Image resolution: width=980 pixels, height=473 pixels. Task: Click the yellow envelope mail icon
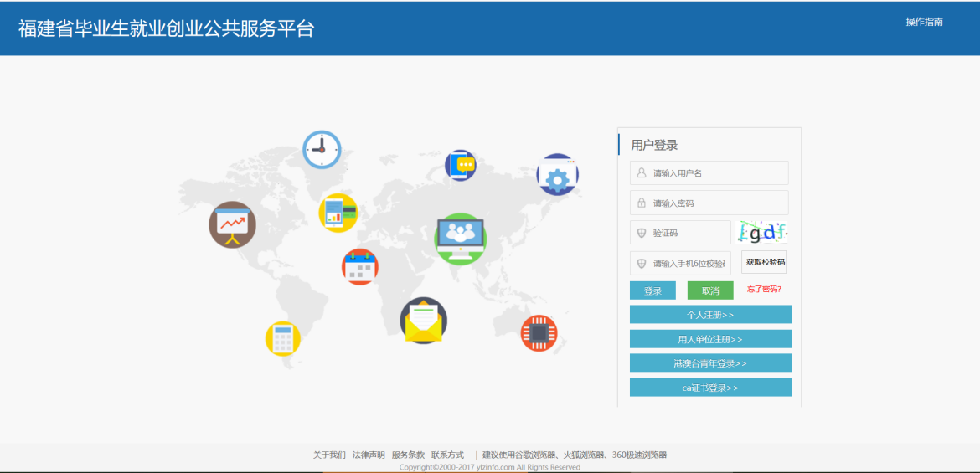pyautogui.click(x=423, y=320)
